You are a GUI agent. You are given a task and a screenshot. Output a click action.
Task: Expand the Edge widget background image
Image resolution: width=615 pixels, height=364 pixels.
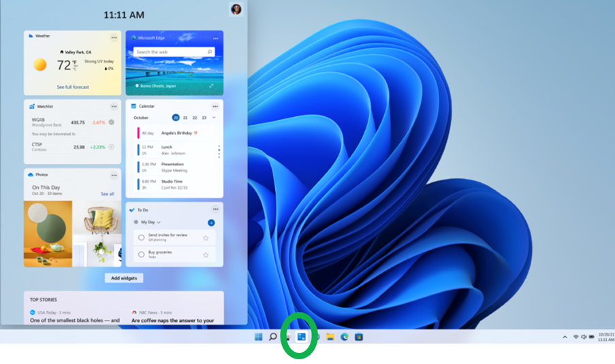(211, 86)
